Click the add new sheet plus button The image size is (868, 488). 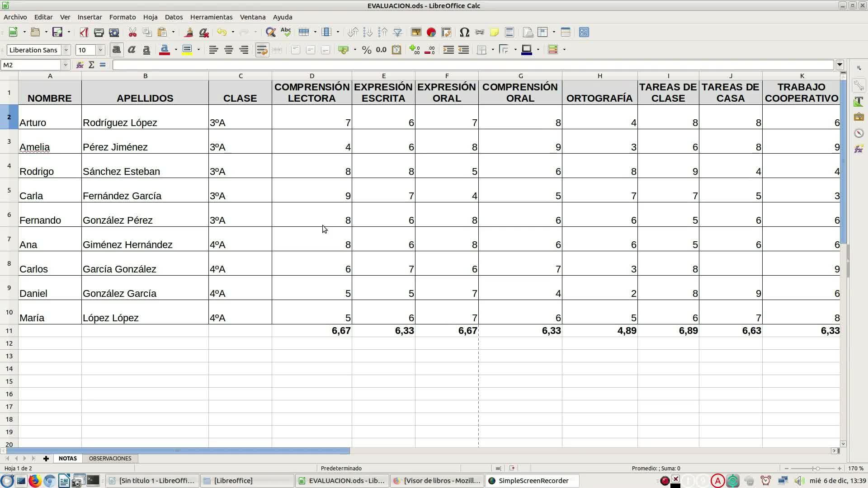pyautogui.click(x=46, y=458)
